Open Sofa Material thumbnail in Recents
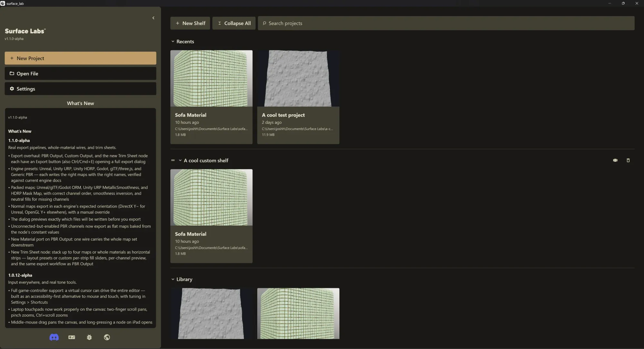This screenshot has height=349, width=644. [212, 78]
